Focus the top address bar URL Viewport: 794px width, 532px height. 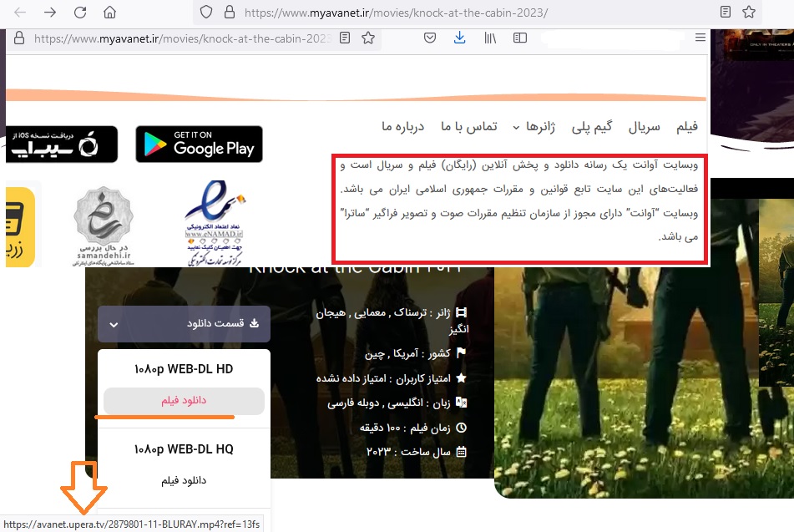tap(396, 13)
